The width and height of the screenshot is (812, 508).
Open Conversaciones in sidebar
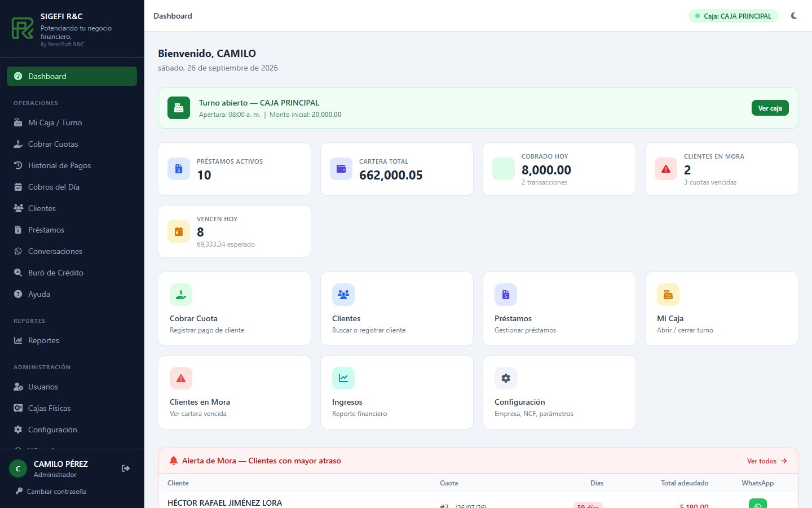point(72,251)
